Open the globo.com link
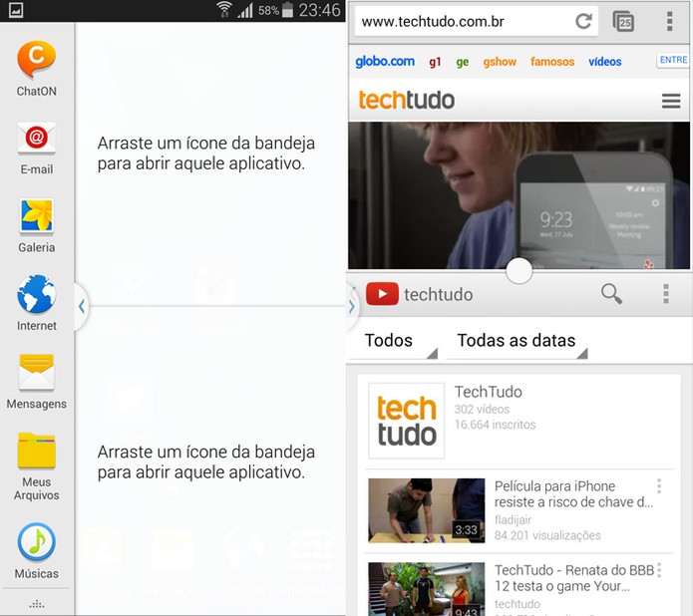 [385, 62]
